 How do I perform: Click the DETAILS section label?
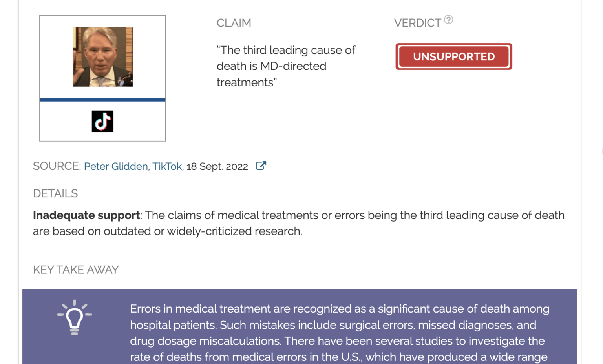point(55,193)
